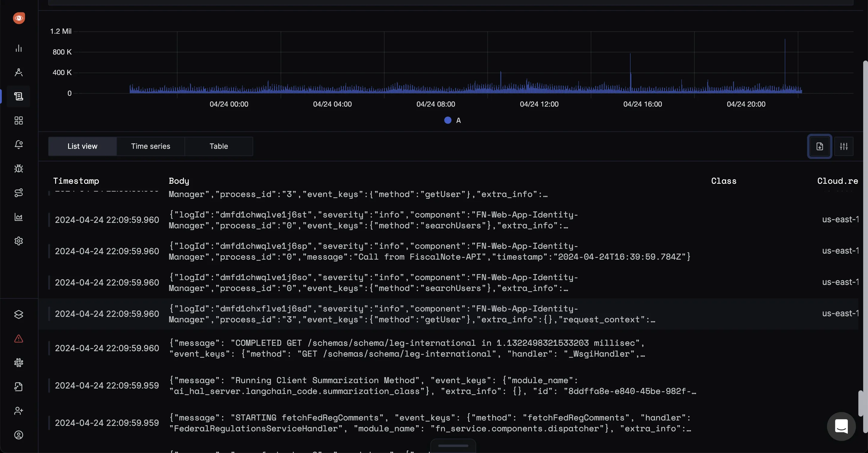Click the log list scrollbar thumb
This screenshot has height=453, width=868.
coord(860,404)
